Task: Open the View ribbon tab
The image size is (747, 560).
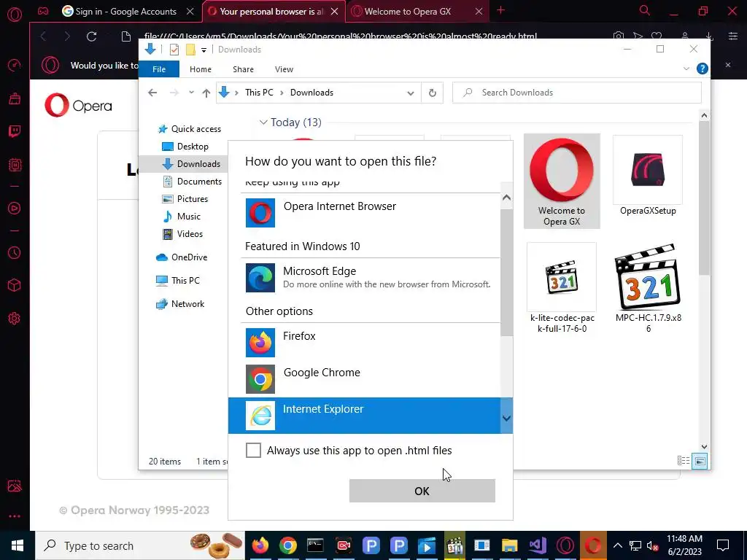Action: 284,69
